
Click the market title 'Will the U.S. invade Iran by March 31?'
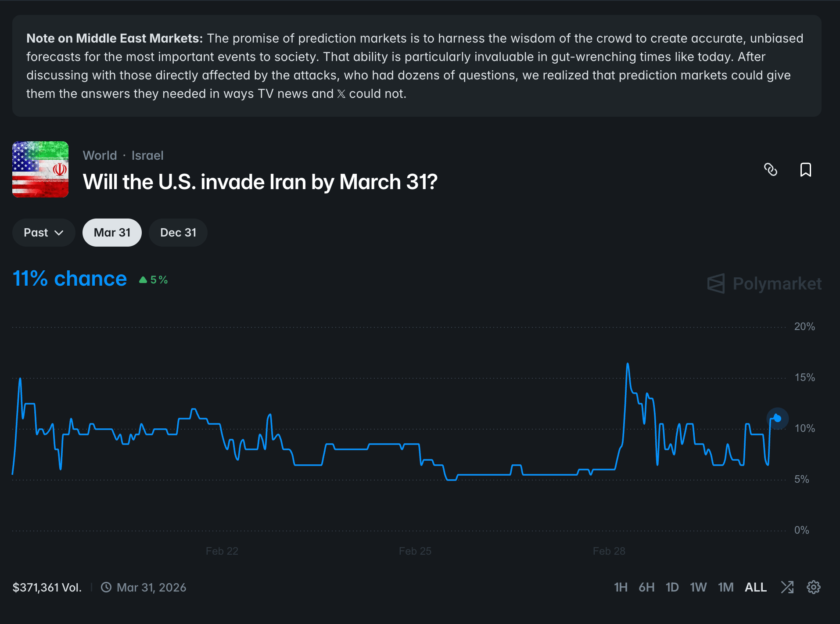click(260, 182)
